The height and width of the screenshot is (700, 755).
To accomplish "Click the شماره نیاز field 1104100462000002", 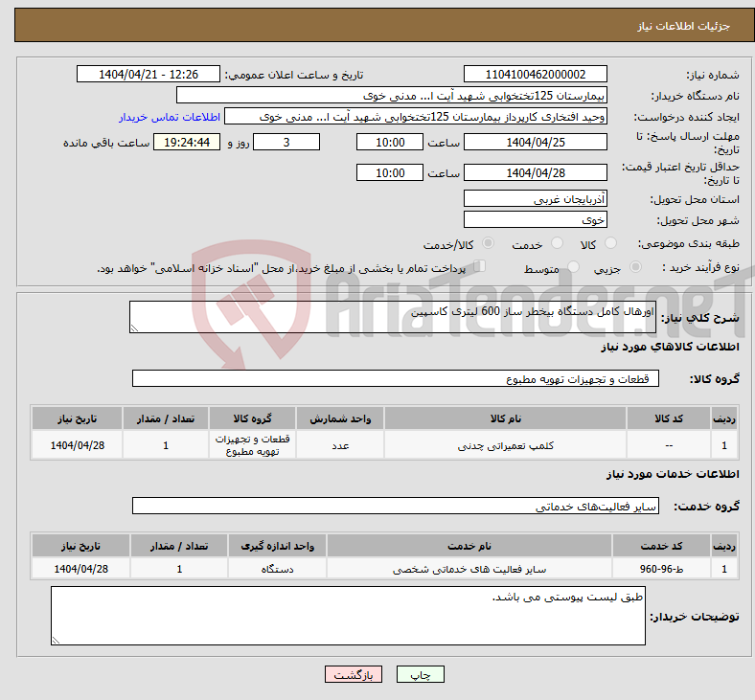I will 535,74.
